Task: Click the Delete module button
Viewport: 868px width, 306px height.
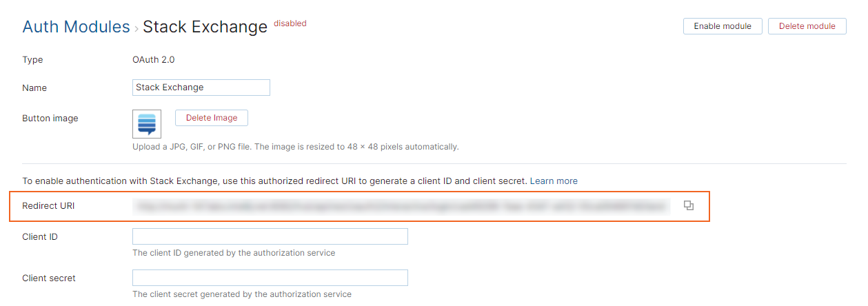Action: [x=807, y=26]
